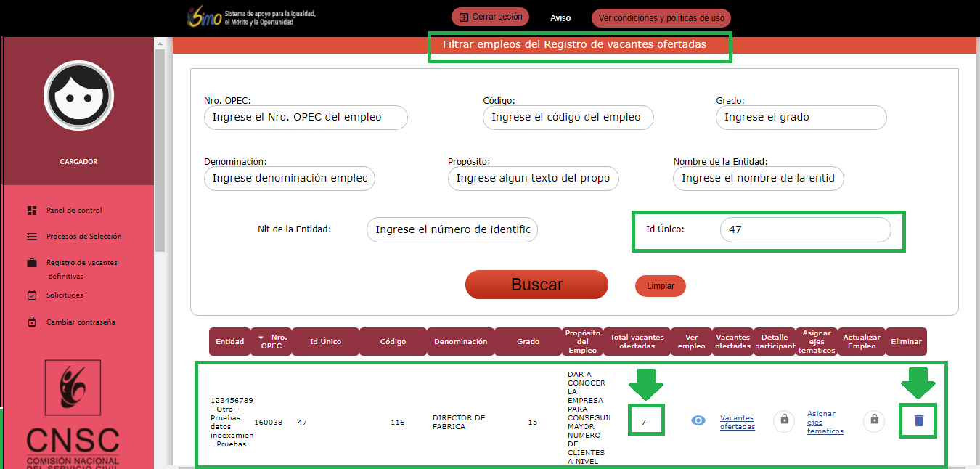
Task: Open the Vacantes ofertadas link in row
Action: point(737,423)
